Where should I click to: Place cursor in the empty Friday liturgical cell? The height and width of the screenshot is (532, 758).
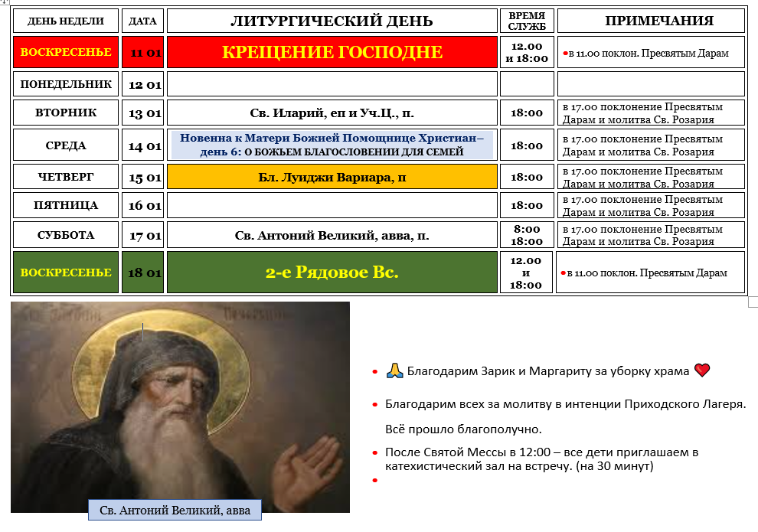pyautogui.click(x=332, y=205)
